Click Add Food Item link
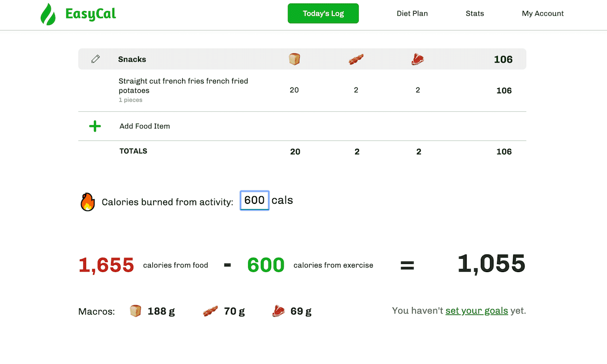 click(145, 126)
